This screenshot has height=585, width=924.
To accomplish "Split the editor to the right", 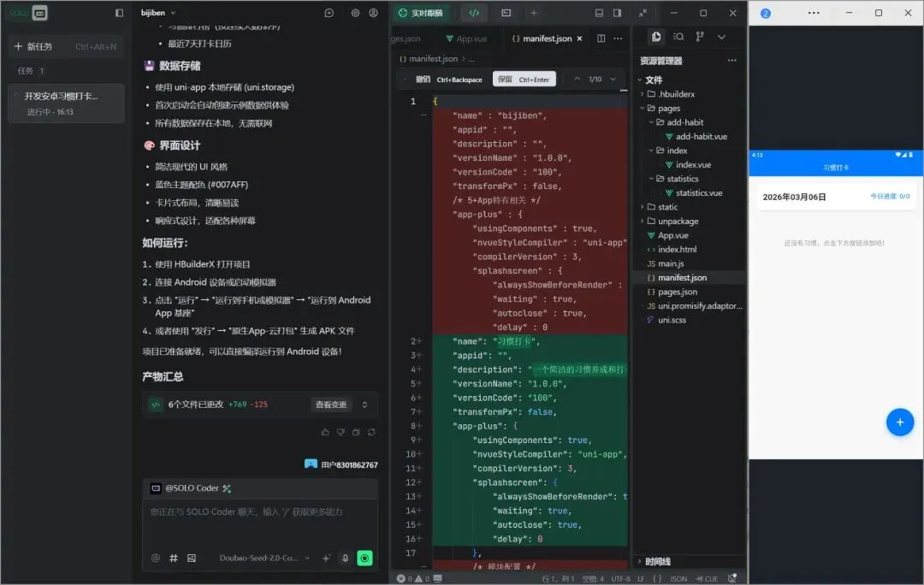I will pyautogui.click(x=601, y=38).
